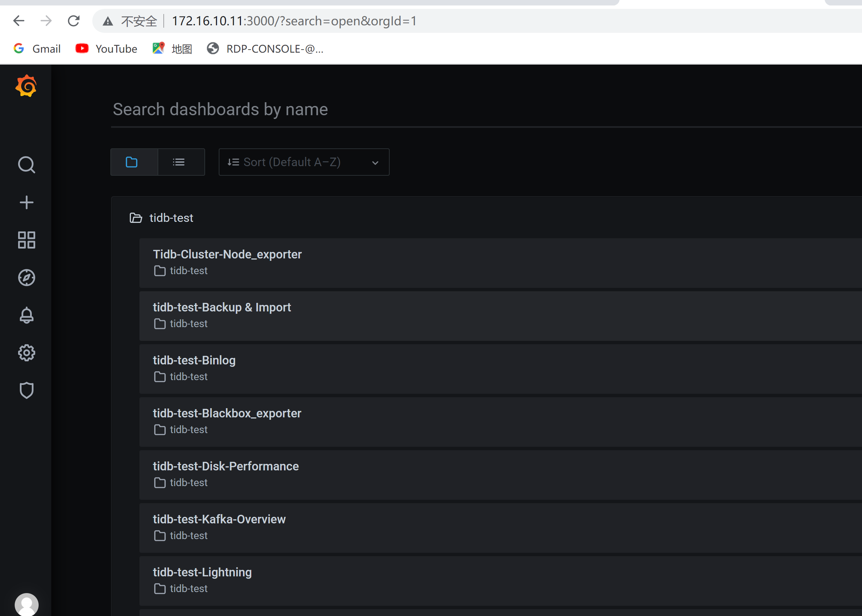Open the tidb-test-Binlog dashboard

[194, 360]
